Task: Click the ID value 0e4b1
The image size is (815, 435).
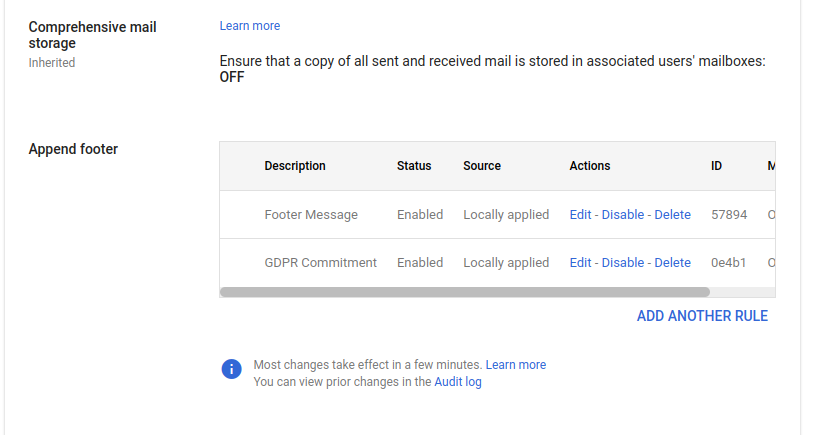Action: click(x=728, y=262)
